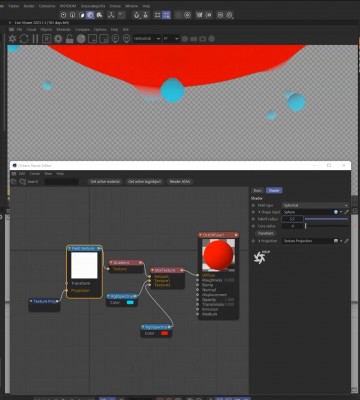Toggle the animation dot beside Falloff radius
360x400 pixels.
point(253,219)
